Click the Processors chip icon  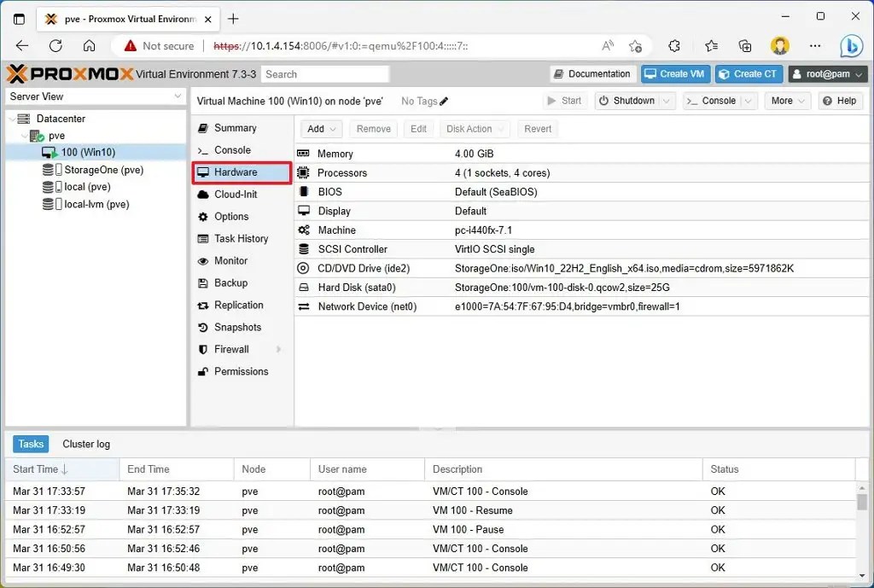point(305,172)
